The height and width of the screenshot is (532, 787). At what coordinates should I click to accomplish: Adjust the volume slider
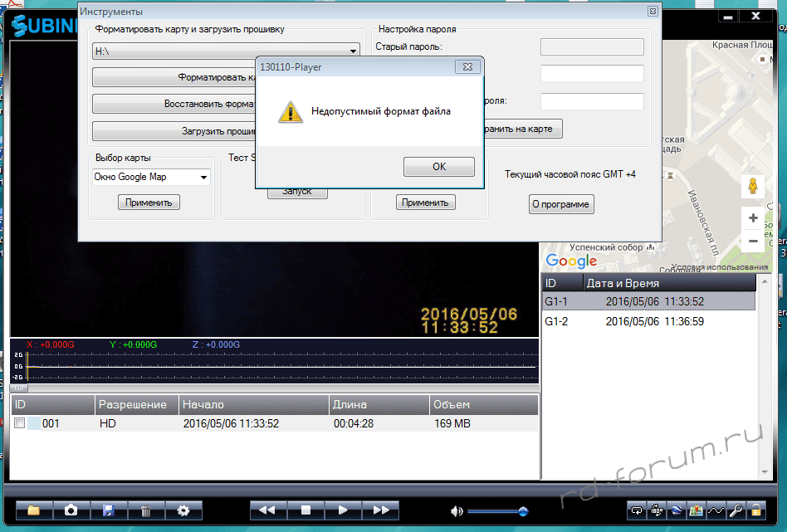[x=523, y=511]
